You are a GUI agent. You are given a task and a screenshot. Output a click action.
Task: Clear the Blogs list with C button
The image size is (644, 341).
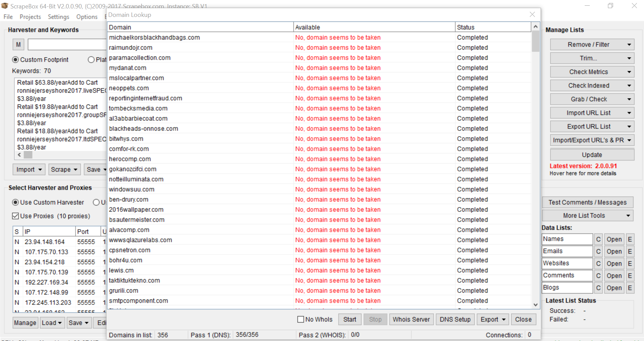598,288
